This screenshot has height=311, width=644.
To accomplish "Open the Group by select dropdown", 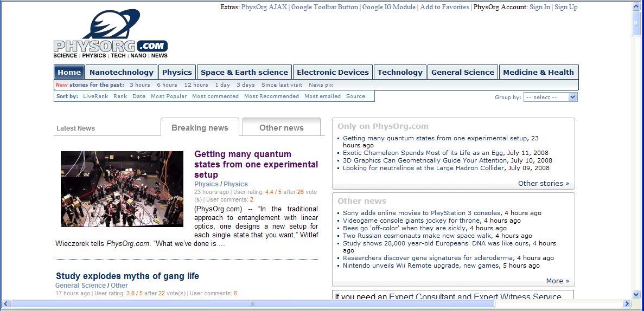I will tap(550, 97).
